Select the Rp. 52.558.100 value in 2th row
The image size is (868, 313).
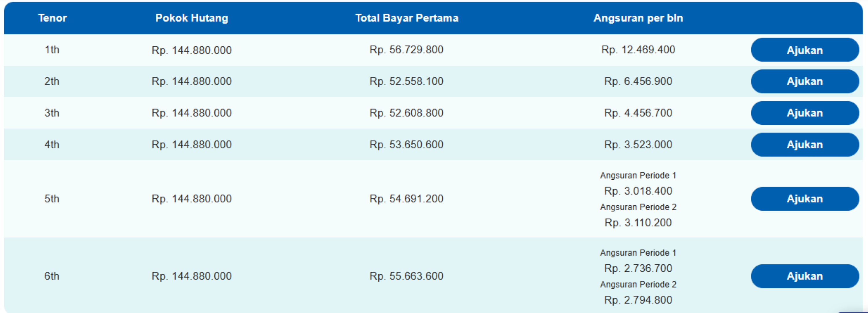tap(407, 81)
